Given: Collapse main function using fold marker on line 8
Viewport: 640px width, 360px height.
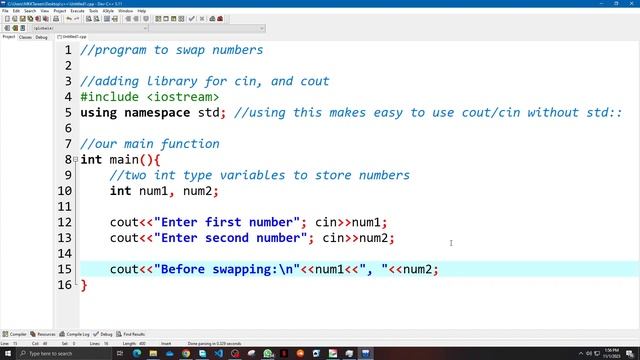Looking at the screenshot, I should click(76, 160).
